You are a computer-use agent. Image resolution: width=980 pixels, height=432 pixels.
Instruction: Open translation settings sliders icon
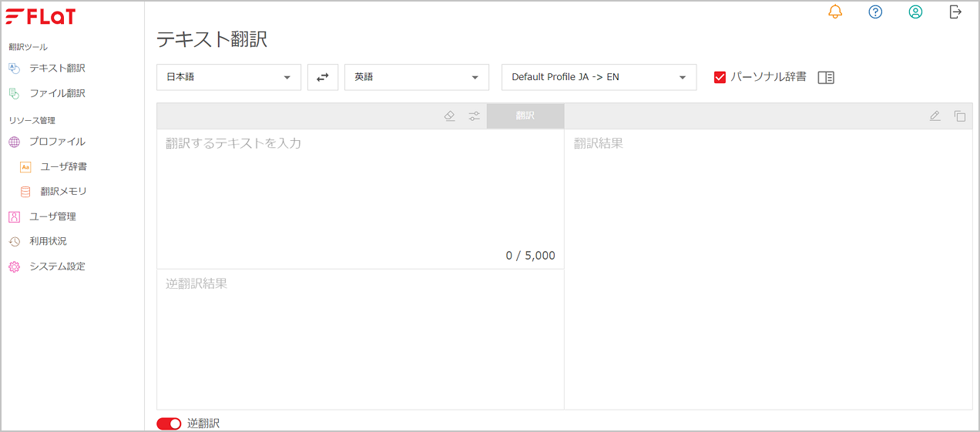click(x=474, y=116)
